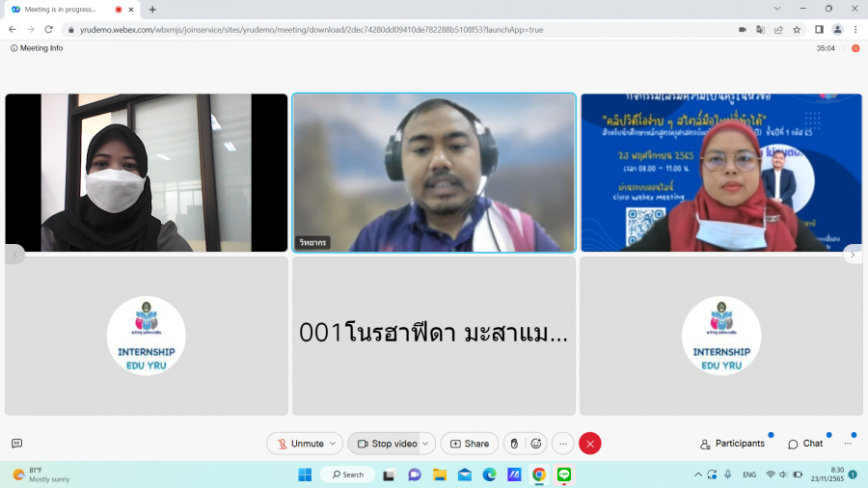Open the LINE app from taskbar
This screenshot has height=488, width=868.
pyautogui.click(x=564, y=474)
